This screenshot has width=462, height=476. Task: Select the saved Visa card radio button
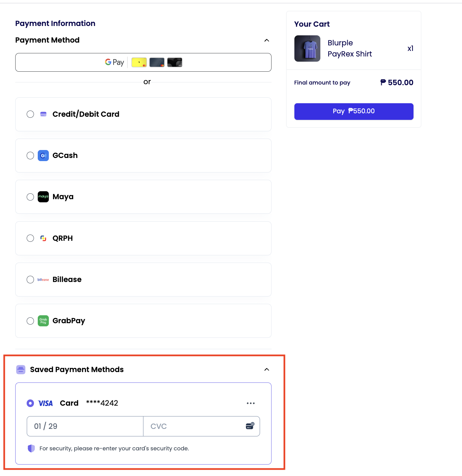[30, 403]
